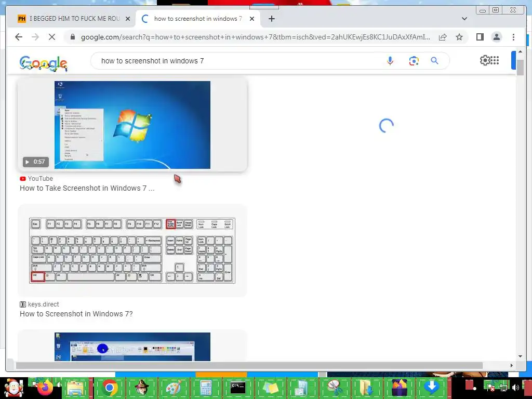The image size is (532, 399).
Task: Select the 'how to screenshot in windows 7' tab
Action: click(198, 19)
